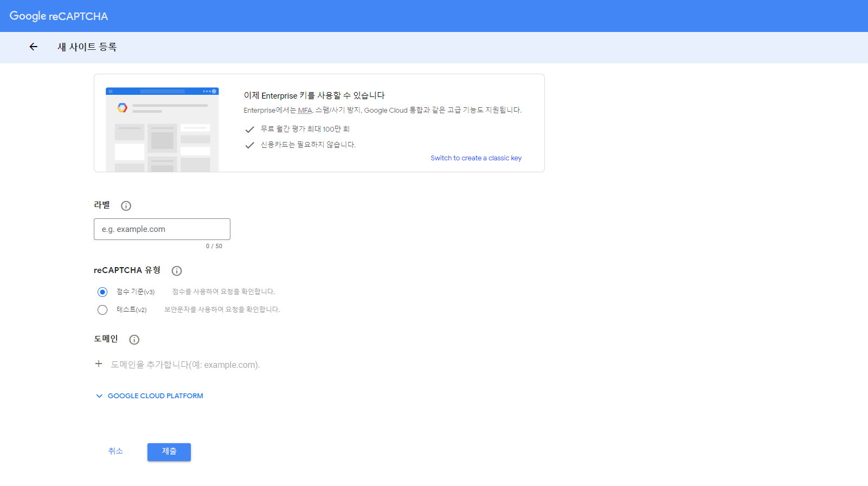Click the 취소 button
This screenshot has width=868, height=486.
[x=115, y=451]
